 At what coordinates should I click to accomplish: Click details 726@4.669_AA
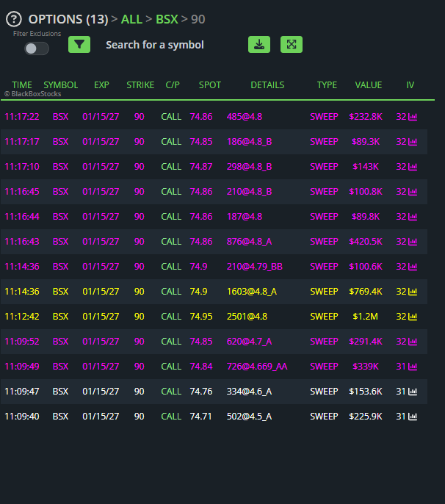click(x=257, y=367)
